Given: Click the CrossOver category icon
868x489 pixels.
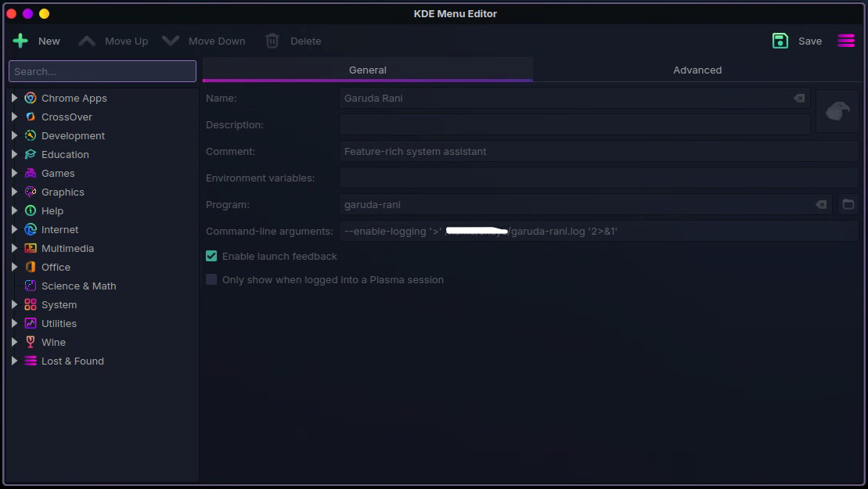Looking at the screenshot, I should [x=31, y=117].
